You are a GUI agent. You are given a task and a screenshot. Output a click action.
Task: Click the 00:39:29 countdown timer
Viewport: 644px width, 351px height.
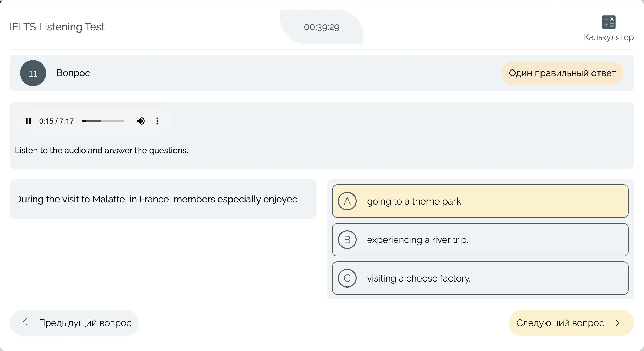click(x=321, y=27)
